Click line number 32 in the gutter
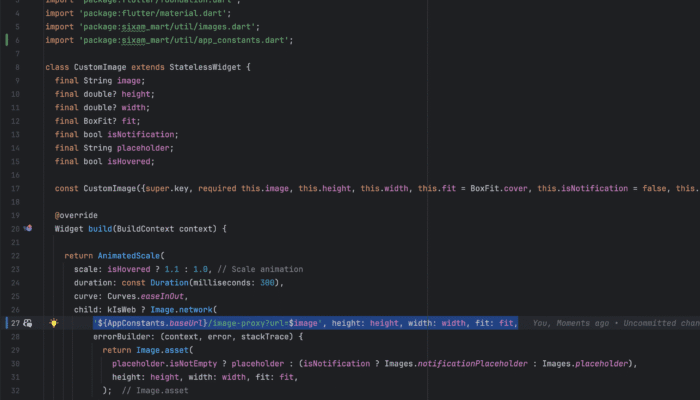 [x=15, y=391]
